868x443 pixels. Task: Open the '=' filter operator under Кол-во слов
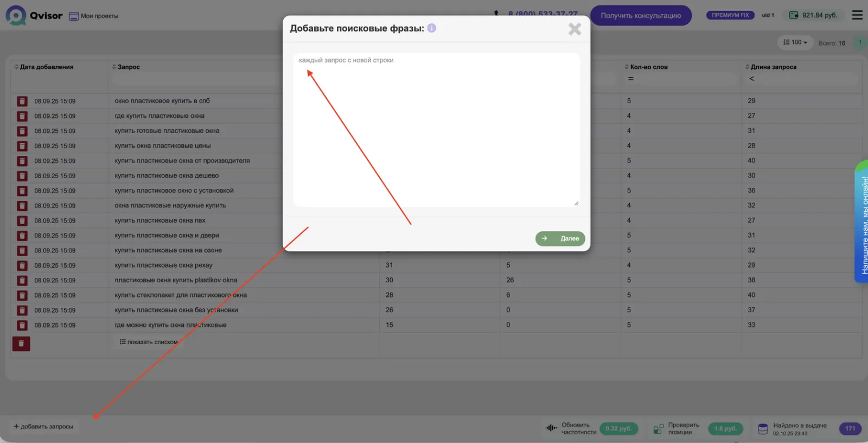pos(631,79)
